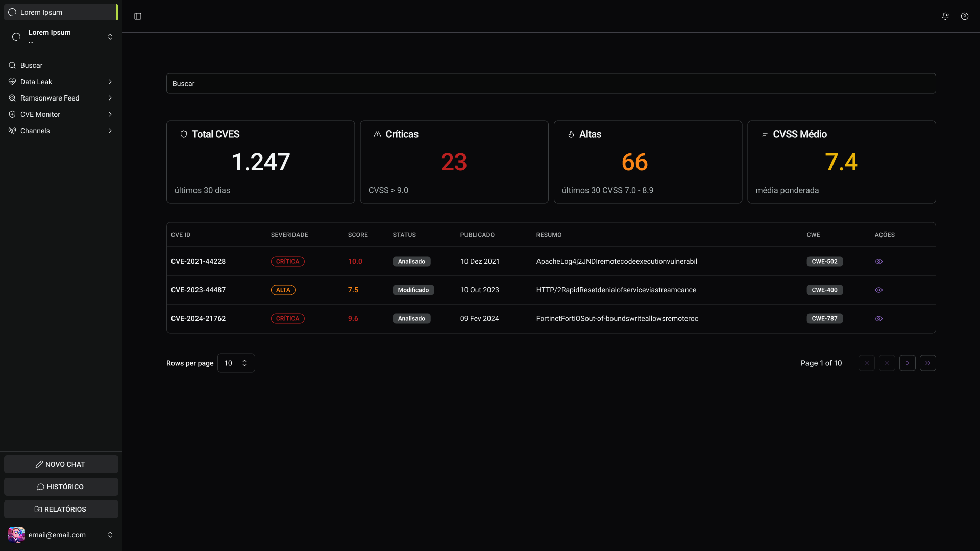This screenshot has height=551, width=980.
Task: Click the Buscar search input field
Action: [x=551, y=83]
